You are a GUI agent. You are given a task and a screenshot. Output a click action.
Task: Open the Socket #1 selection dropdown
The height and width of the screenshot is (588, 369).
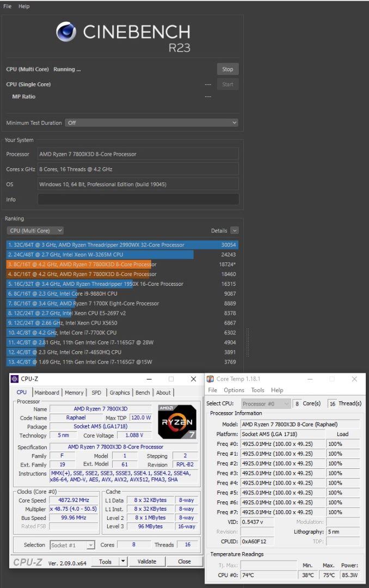pos(72,545)
